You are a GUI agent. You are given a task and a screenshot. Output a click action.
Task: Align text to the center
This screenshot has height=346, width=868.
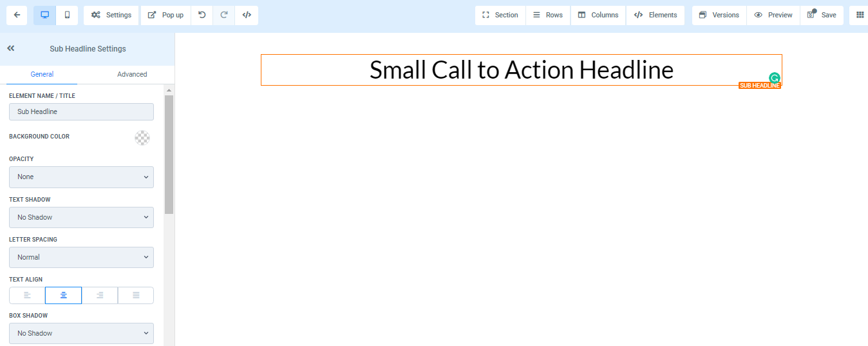click(x=63, y=295)
